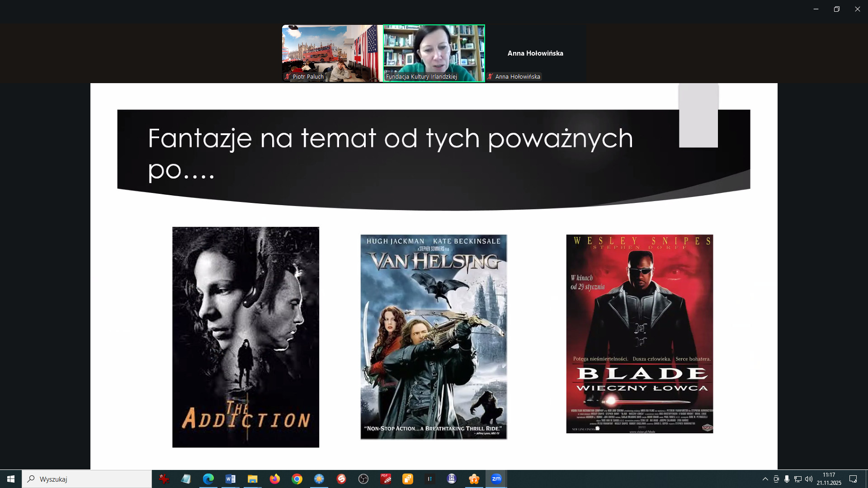Open Microsoft Edge taskbar icon
Viewport: 868px width, 488px height.
tap(208, 479)
